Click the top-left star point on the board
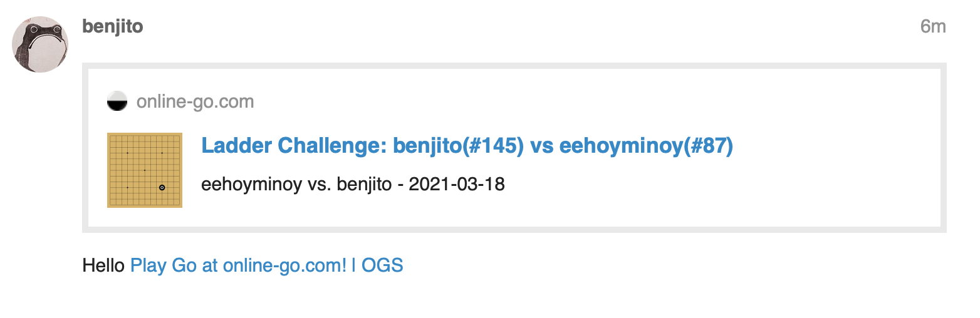980x318 pixels. [127, 153]
